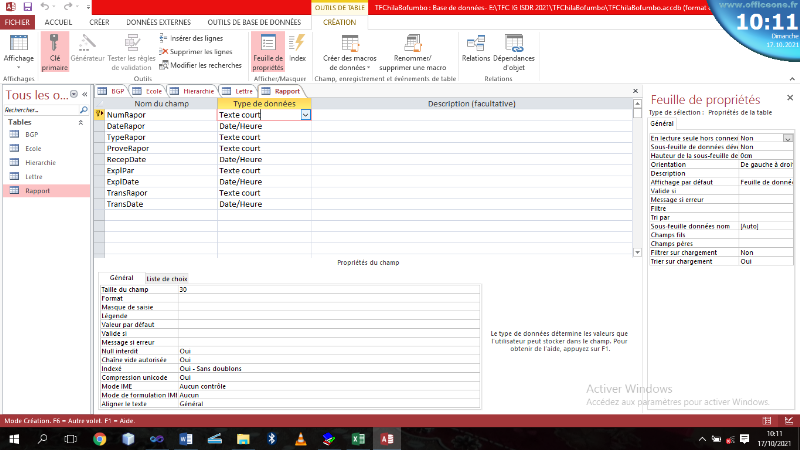Open the data type dropdown for NumRapor
Image resolution: width=800 pixels, height=450 pixels.
tap(306, 115)
